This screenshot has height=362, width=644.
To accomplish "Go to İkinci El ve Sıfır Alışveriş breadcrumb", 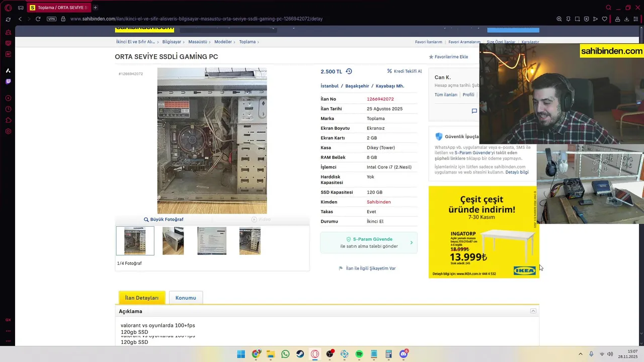I will (135, 42).
